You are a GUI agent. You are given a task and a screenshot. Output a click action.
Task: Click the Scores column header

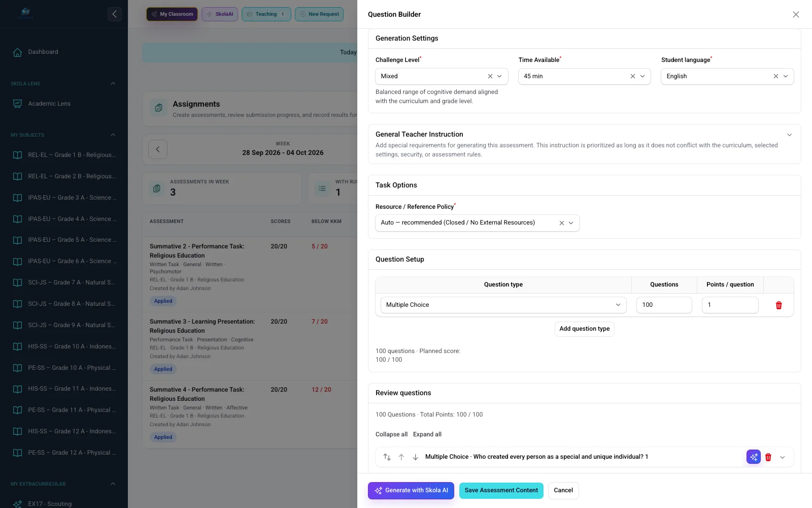(x=281, y=221)
